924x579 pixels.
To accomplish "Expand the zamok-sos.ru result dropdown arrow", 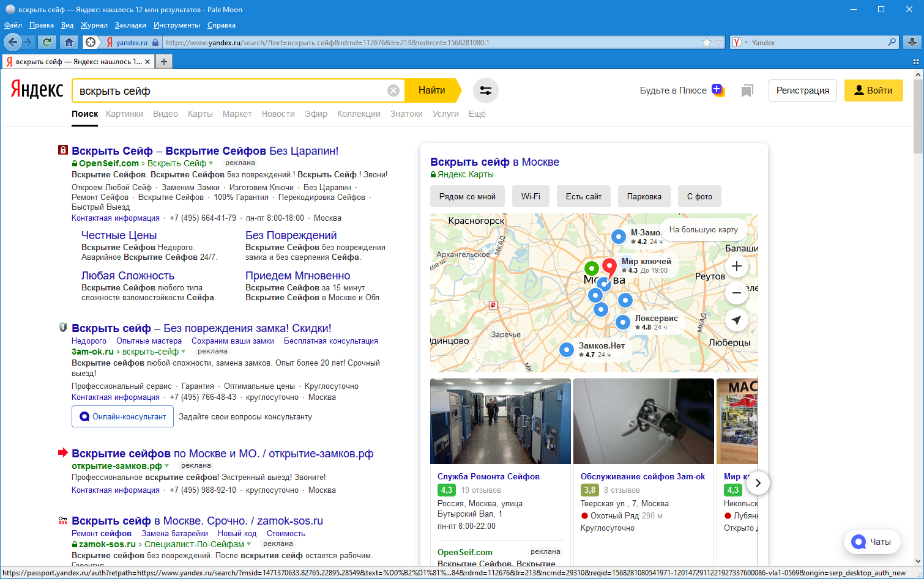I will pos(249,544).
